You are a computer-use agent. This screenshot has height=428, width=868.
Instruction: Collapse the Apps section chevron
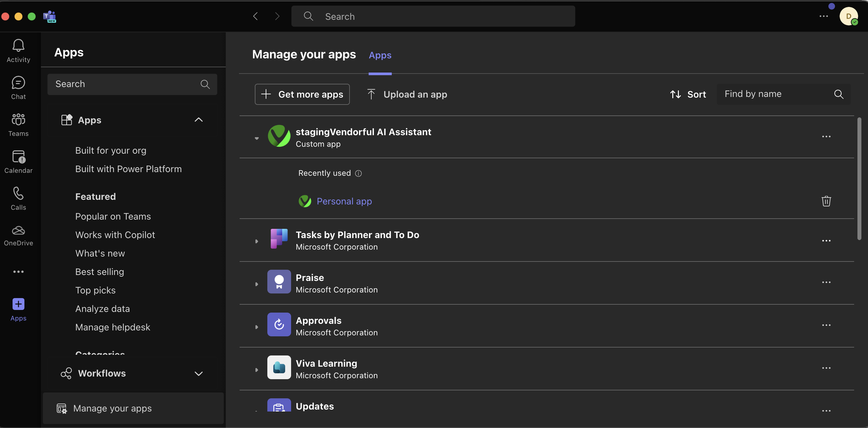198,120
